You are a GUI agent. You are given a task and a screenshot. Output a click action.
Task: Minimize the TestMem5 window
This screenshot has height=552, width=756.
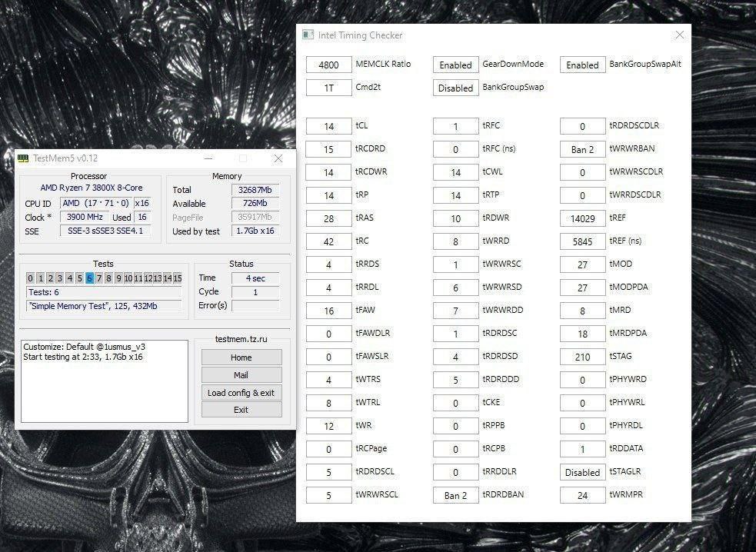coord(208,158)
